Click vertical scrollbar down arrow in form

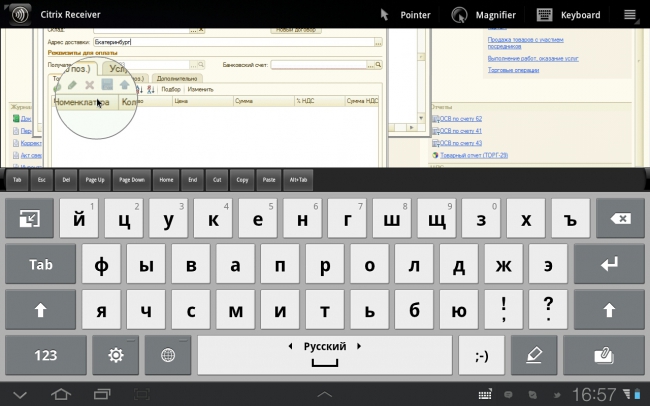(x=421, y=118)
